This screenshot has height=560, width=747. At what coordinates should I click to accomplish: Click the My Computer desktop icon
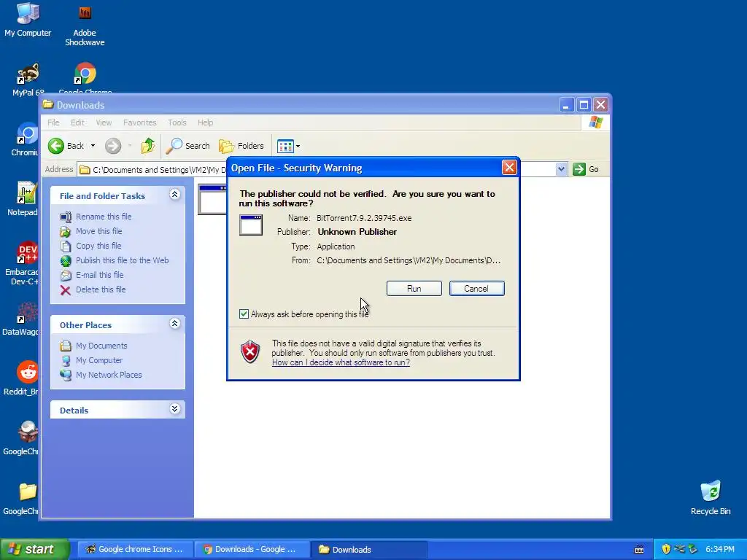tap(28, 20)
